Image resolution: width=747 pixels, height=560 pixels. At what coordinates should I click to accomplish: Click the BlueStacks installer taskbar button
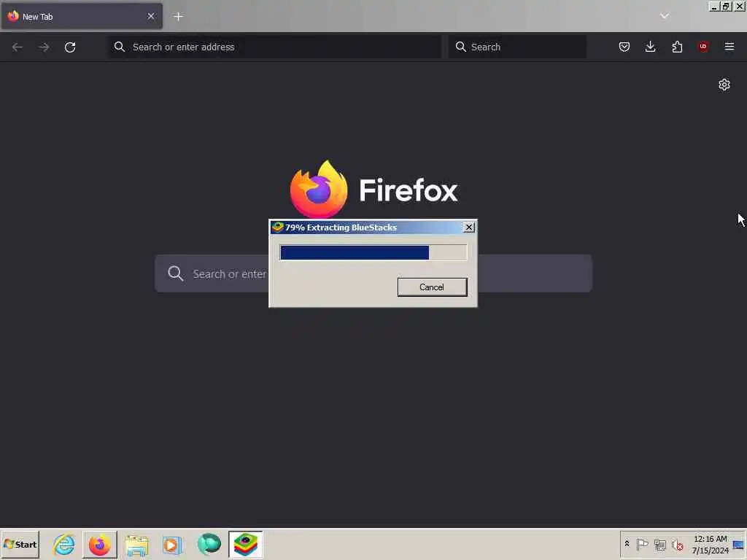click(x=246, y=544)
